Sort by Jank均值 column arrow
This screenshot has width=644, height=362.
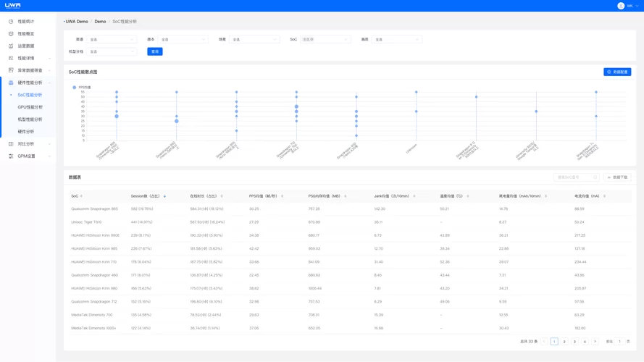(x=414, y=196)
